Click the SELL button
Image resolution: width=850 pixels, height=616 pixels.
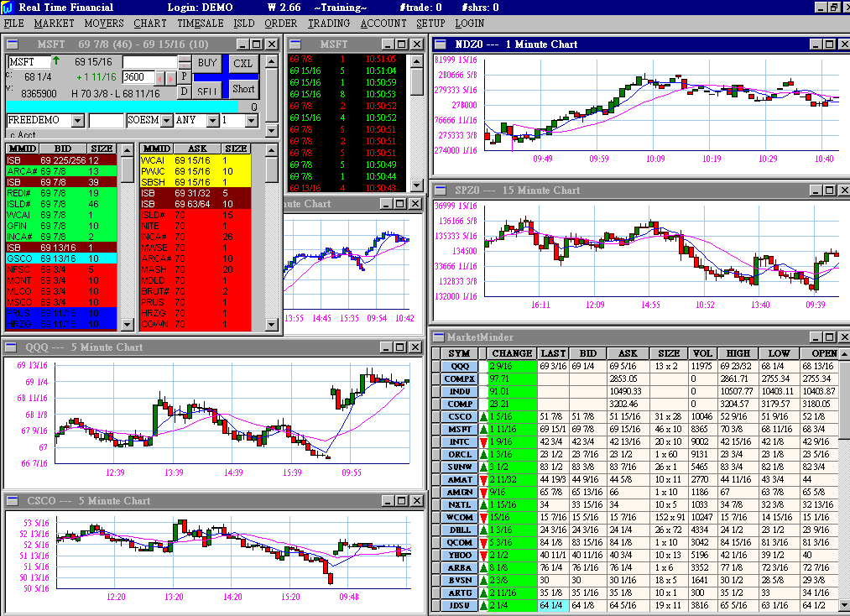pyautogui.click(x=207, y=91)
